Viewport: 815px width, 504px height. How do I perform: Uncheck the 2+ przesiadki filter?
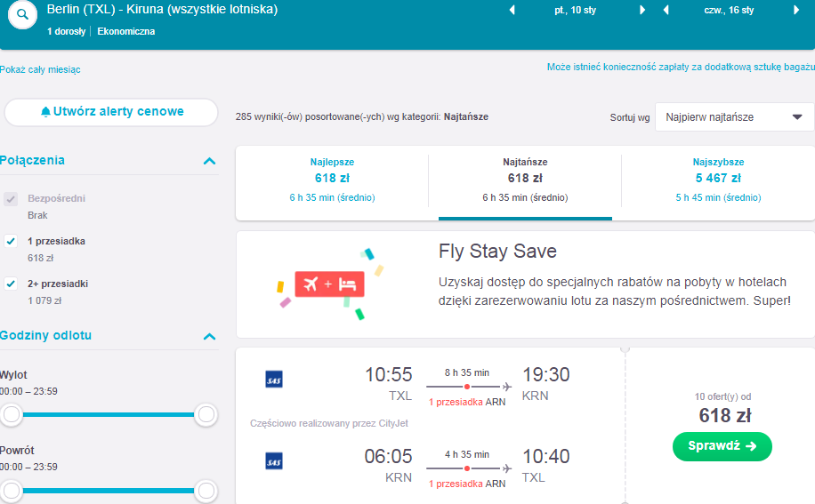[11, 284]
